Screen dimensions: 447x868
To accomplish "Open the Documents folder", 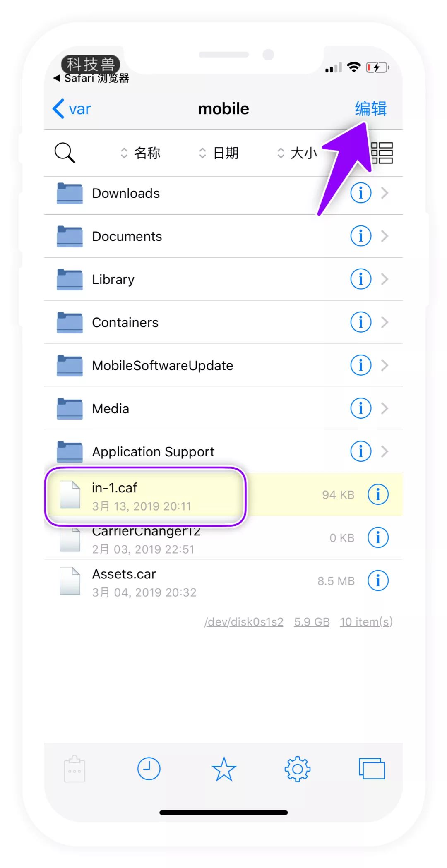I will 223,236.
